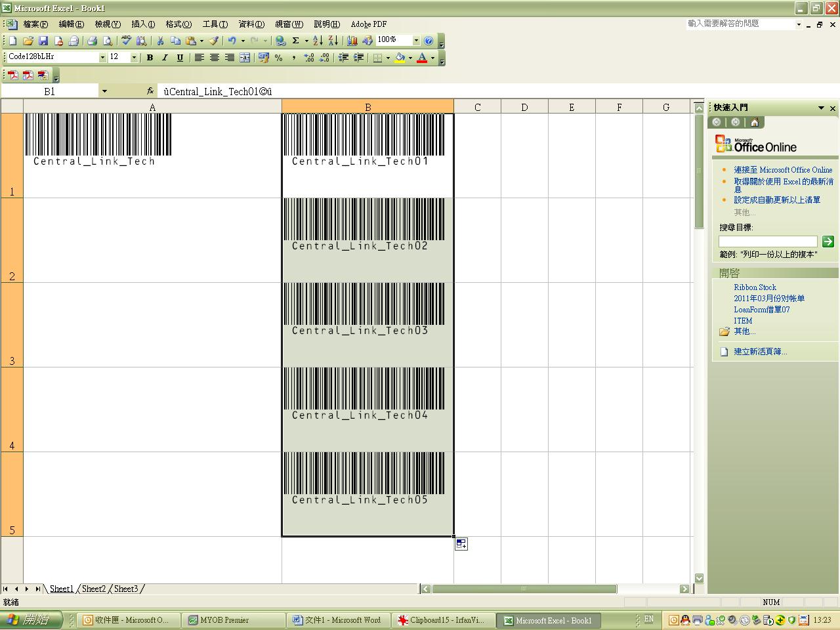The height and width of the screenshot is (630, 840).
Task: Sort ascending A to Z
Action: [318, 41]
